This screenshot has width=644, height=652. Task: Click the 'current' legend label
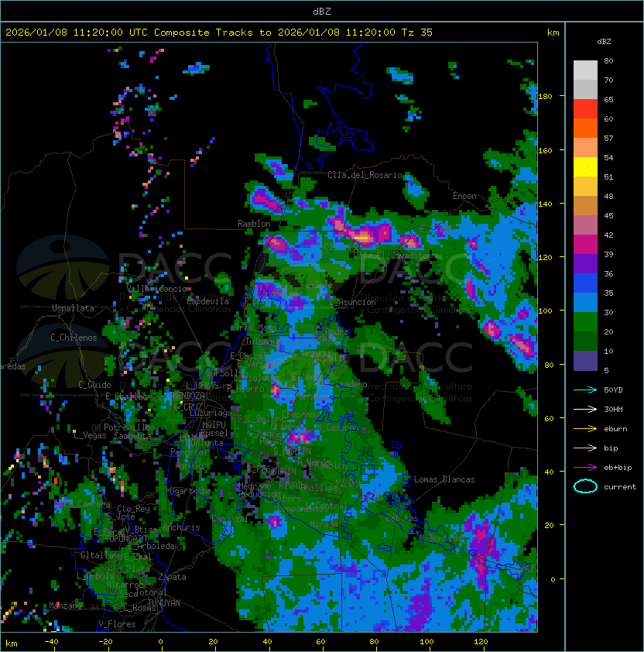pyautogui.click(x=620, y=487)
